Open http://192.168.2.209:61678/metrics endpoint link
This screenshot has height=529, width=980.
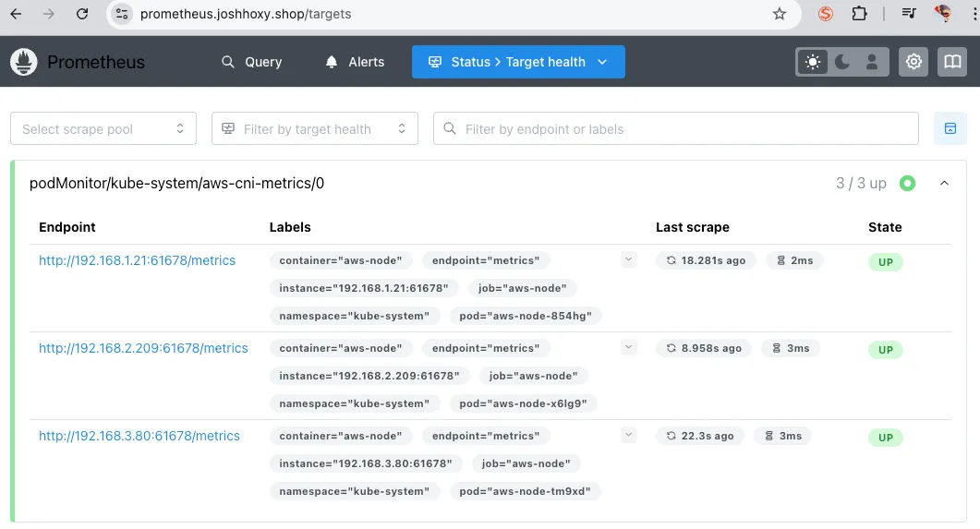point(143,348)
